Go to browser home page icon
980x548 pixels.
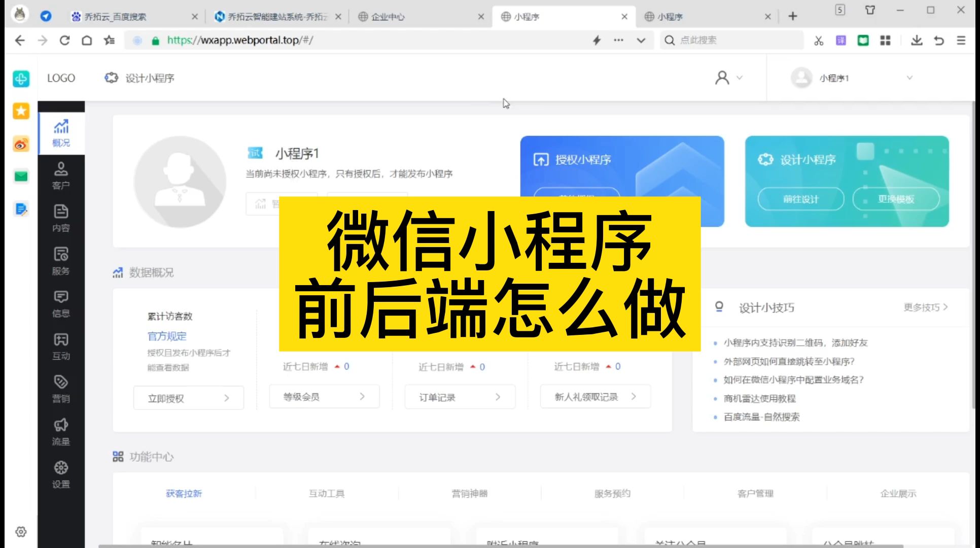click(x=87, y=40)
